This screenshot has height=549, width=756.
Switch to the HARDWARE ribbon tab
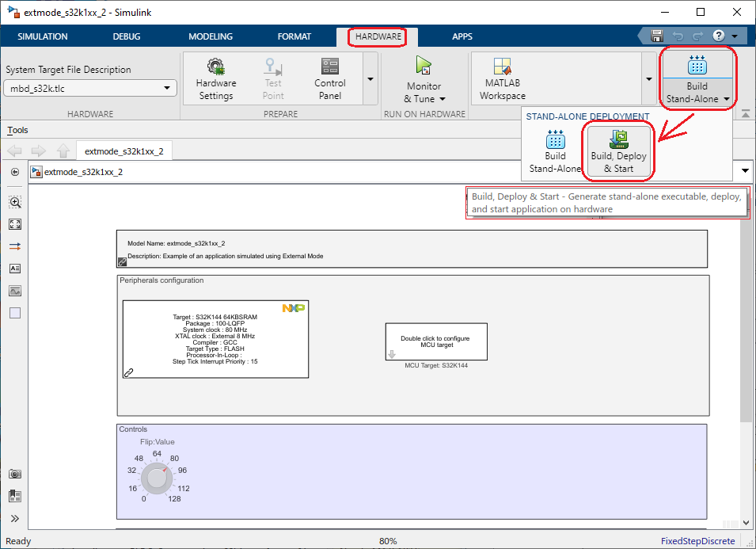click(377, 36)
